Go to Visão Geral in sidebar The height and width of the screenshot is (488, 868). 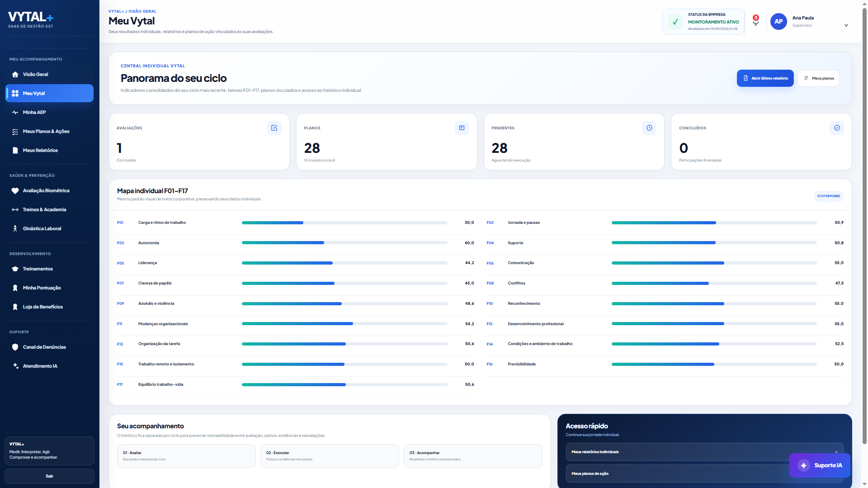[49, 75]
